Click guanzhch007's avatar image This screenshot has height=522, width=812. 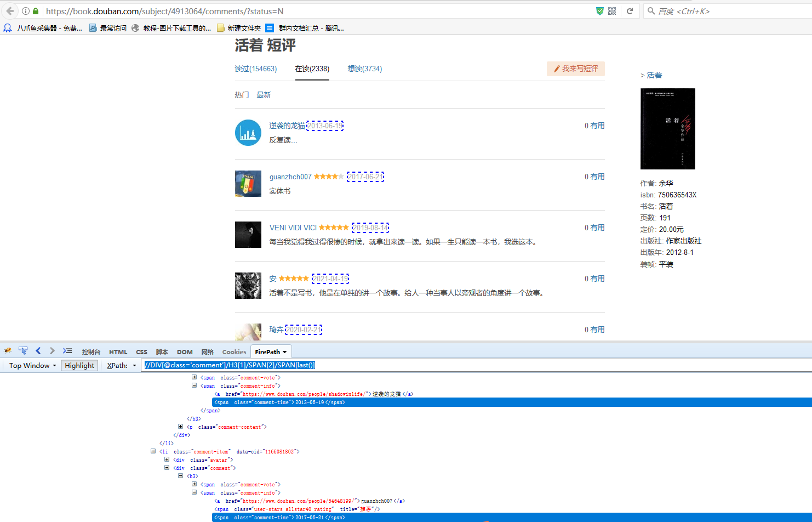pos(248,184)
